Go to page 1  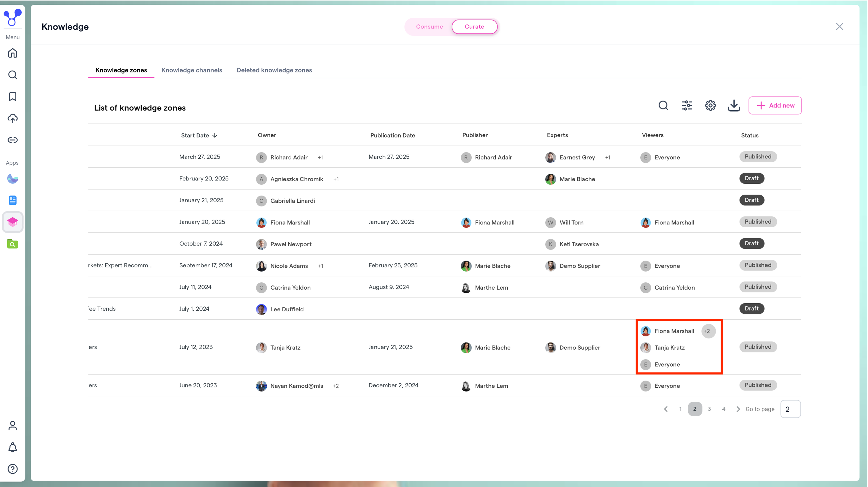tap(680, 409)
